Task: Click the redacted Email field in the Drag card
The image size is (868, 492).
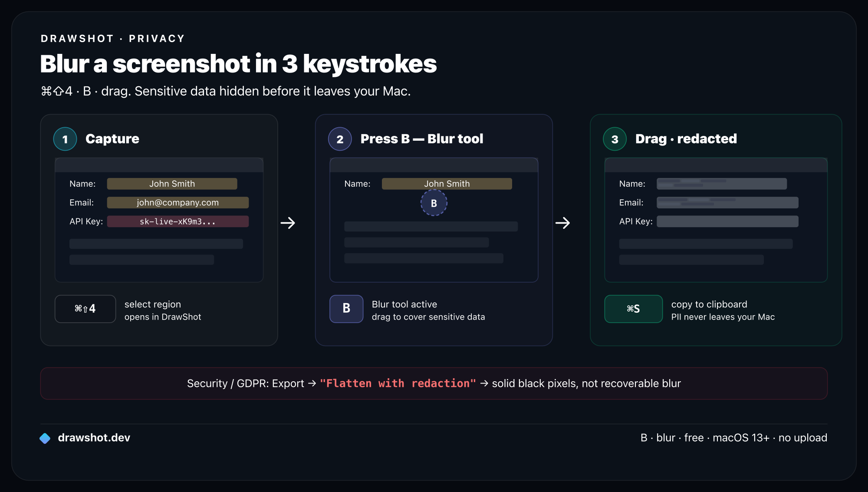Action: [727, 202]
